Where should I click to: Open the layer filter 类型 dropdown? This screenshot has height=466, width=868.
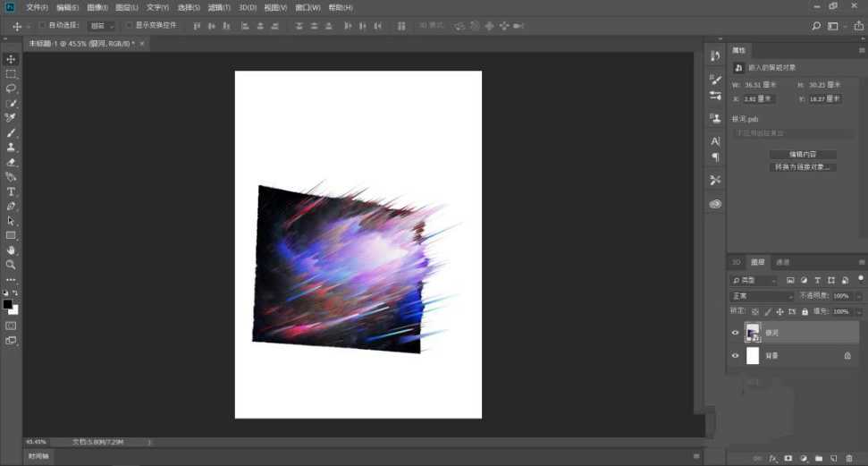[x=755, y=281]
